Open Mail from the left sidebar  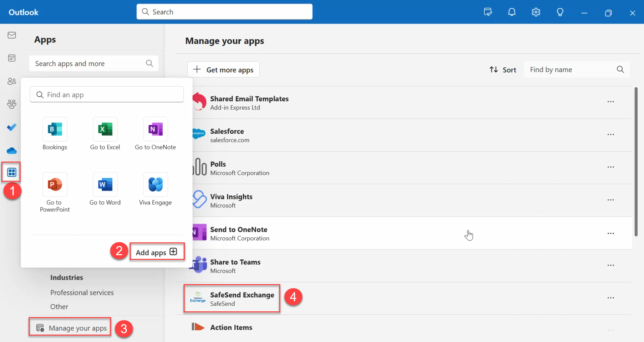click(x=12, y=35)
